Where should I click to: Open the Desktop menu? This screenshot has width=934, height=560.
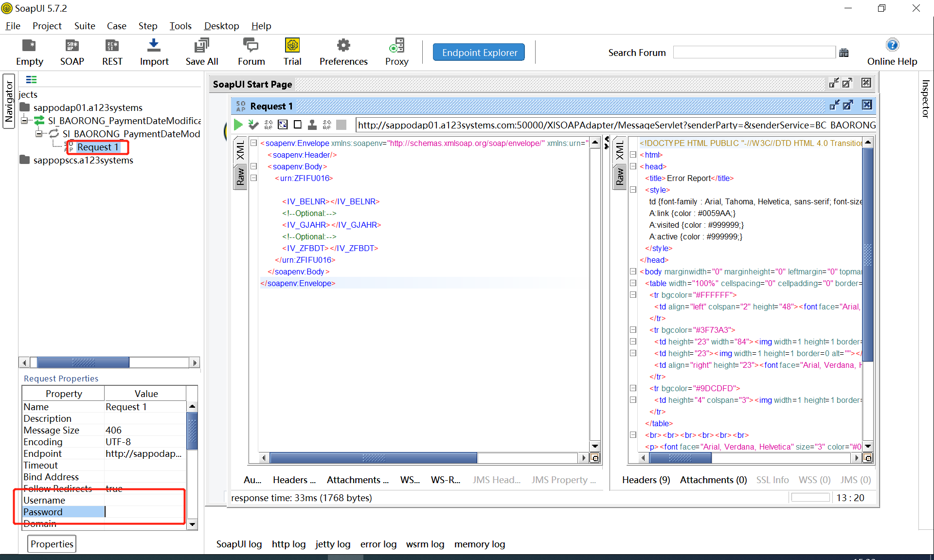pos(221,26)
